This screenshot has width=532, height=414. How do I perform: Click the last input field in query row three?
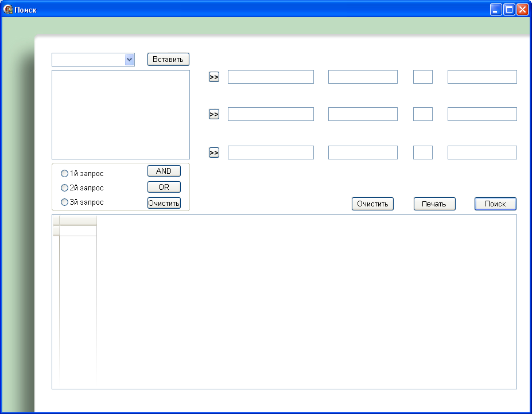coord(482,153)
